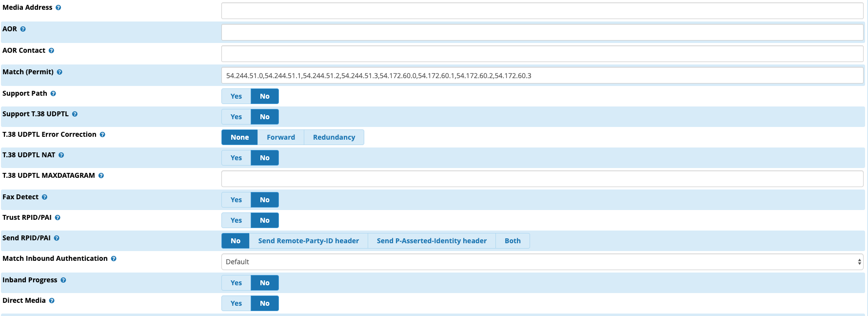The image size is (868, 316).
Task: Set Support Path to Yes
Action: [236, 96]
